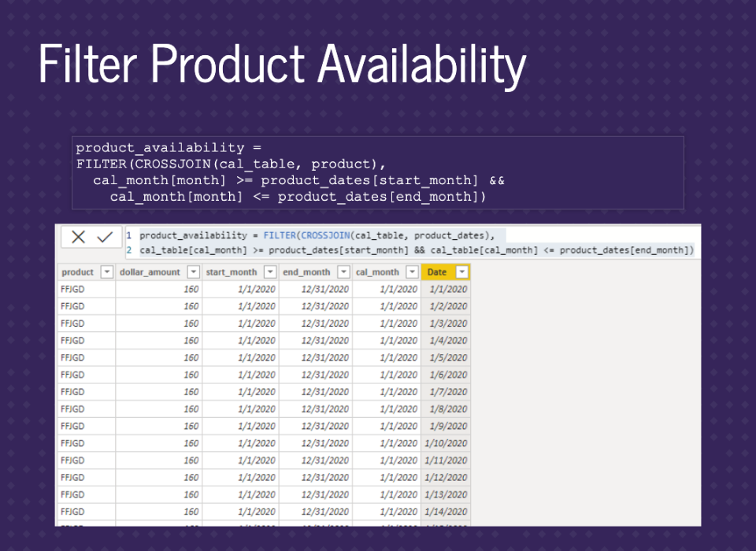This screenshot has width=756, height=551.
Task: Select the dollar_amount column header
Action: click(x=150, y=272)
